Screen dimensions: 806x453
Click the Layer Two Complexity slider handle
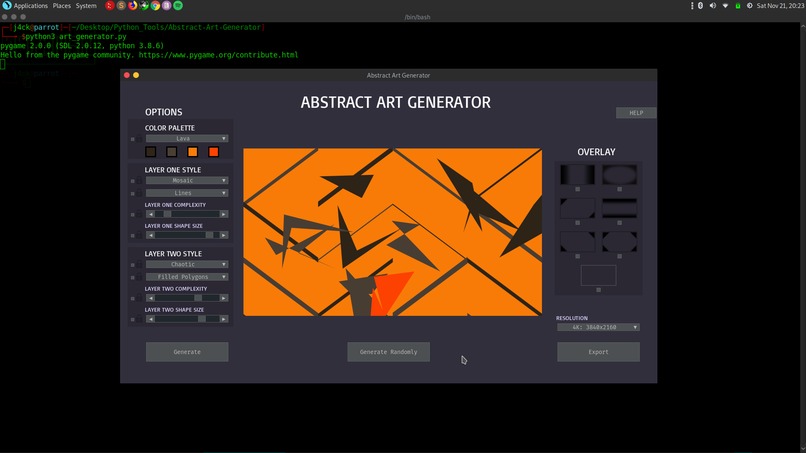[x=198, y=298]
